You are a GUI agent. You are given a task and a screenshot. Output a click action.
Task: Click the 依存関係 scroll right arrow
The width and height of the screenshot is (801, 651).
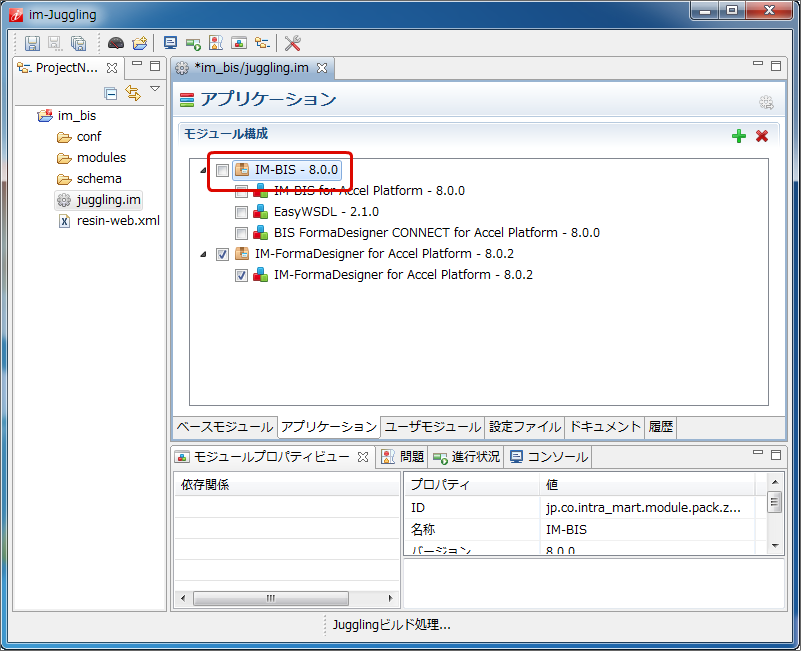tap(390, 598)
